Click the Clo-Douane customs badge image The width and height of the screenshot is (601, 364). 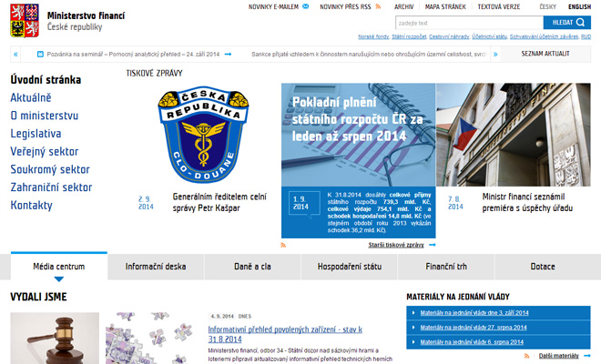coord(203,135)
